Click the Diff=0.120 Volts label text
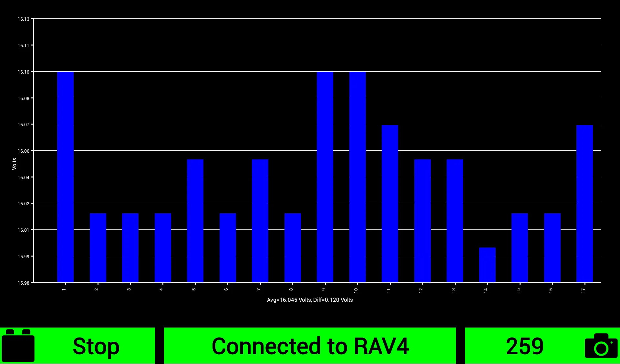The width and height of the screenshot is (620, 364). 334,300
